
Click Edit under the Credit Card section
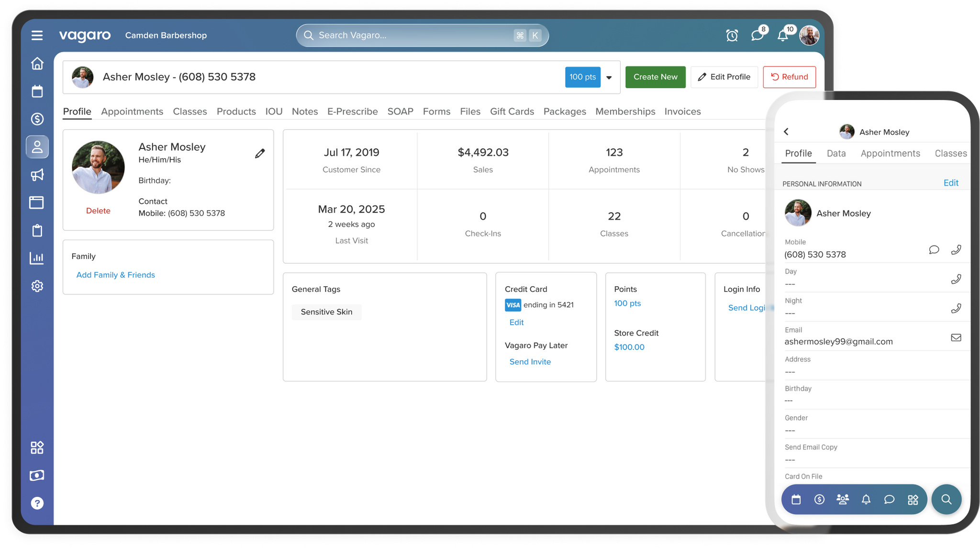516,323
